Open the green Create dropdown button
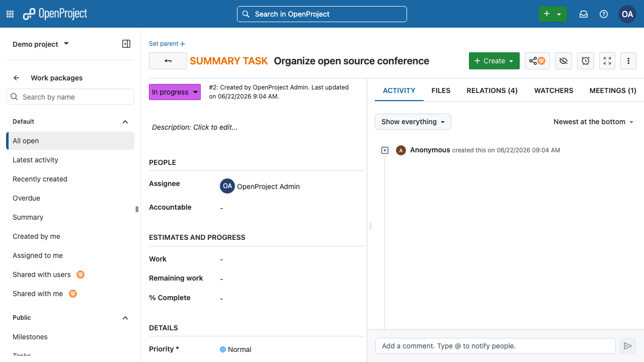This screenshot has width=644, height=362. (x=494, y=61)
